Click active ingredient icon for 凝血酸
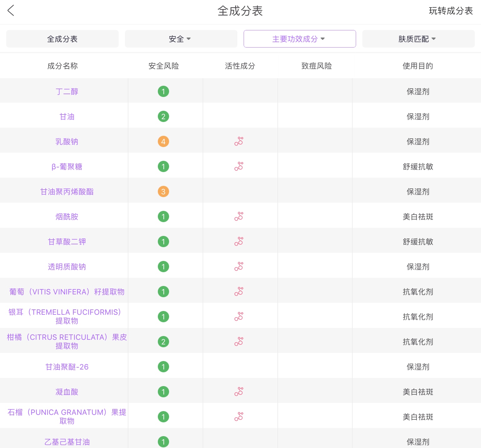Image resolution: width=481 pixels, height=448 pixels. [x=239, y=392]
